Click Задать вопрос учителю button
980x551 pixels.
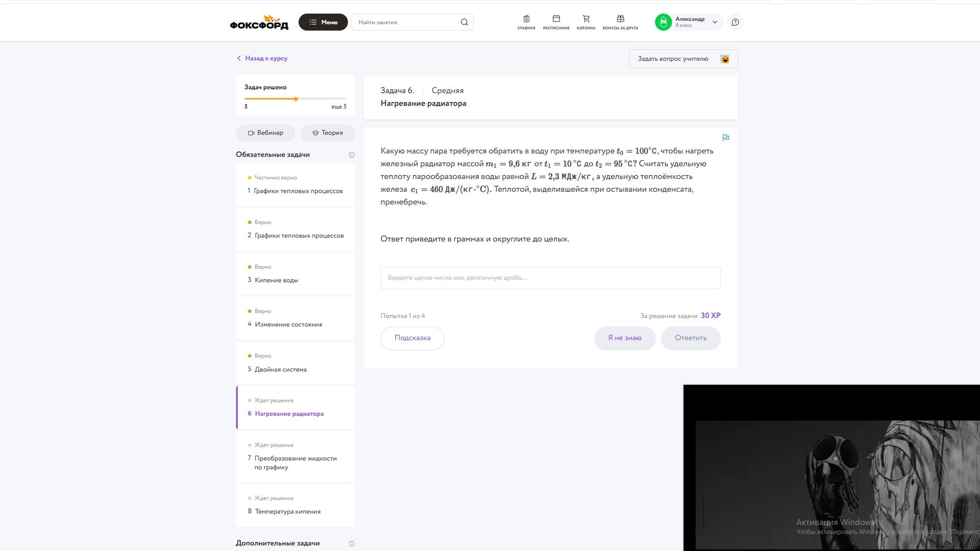pyautogui.click(x=683, y=59)
